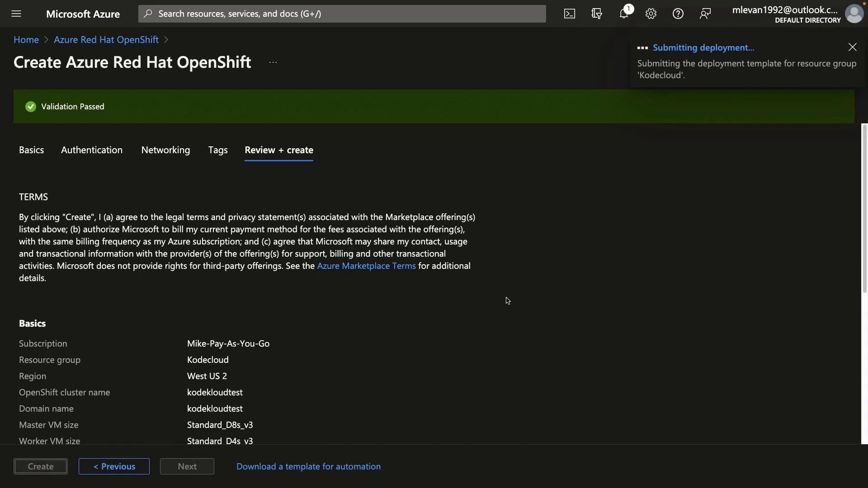Launch Cloud Shell from top bar
Screen dimensions: 868x488
[570, 14]
